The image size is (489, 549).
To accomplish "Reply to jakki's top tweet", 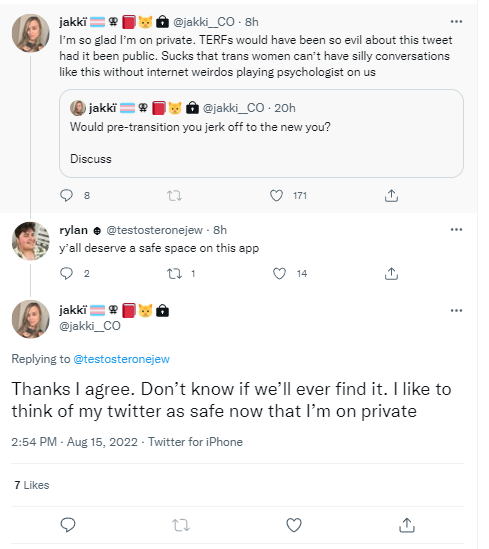I will pos(67,195).
